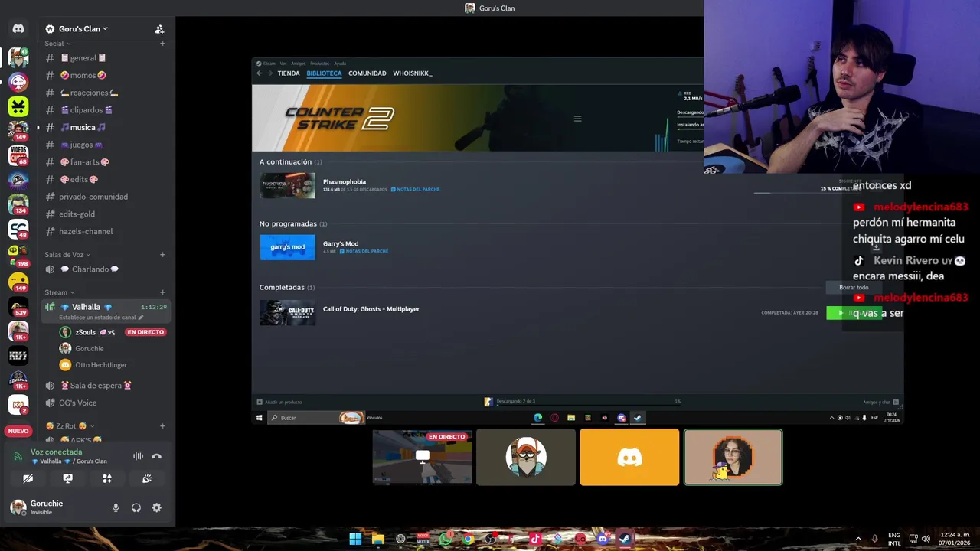Deafen headphones toggle
The height and width of the screenshot is (551, 980).
pos(136,507)
